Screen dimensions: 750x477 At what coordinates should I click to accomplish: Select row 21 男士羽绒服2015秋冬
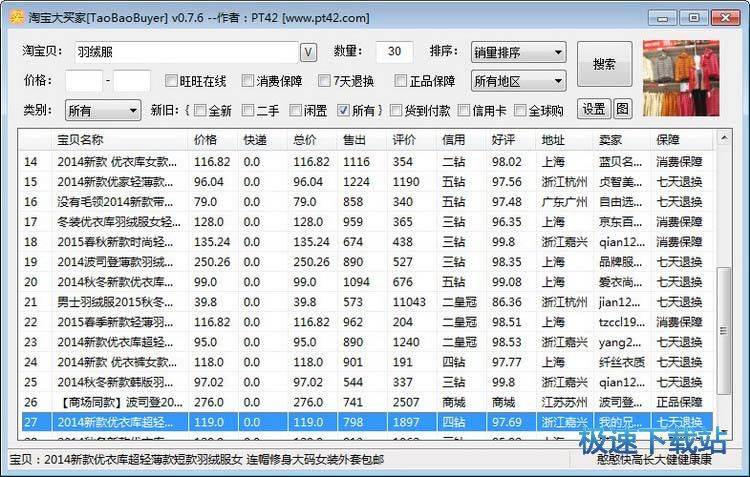click(118, 301)
